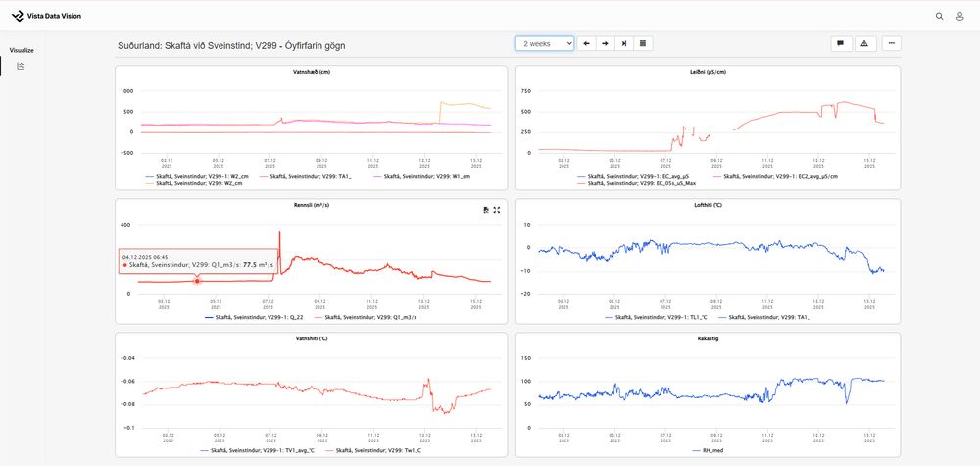Expand Rennsli chart to fullscreen
Image resolution: width=980 pixels, height=466 pixels.
pyautogui.click(x=497, y=210)
